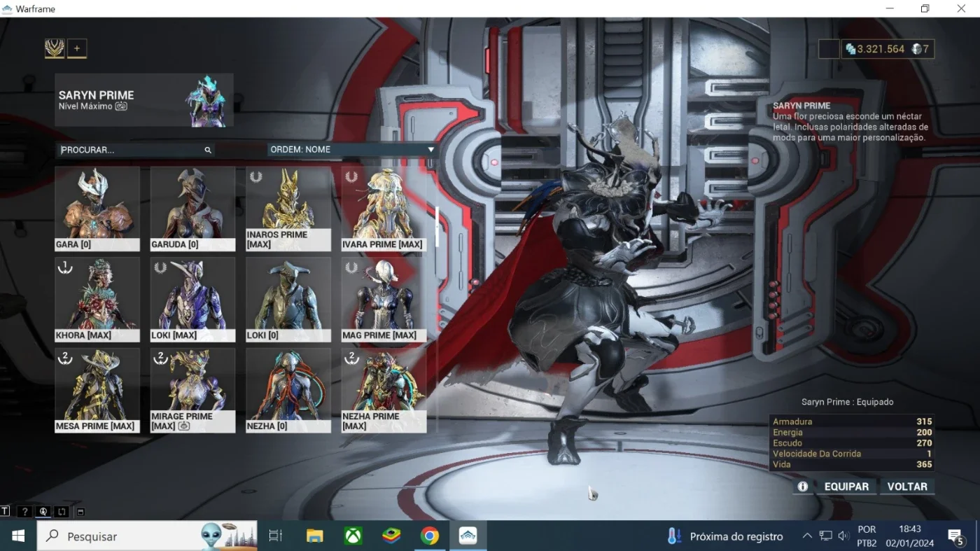Viewport: 980px width, 551px height.
Task: Select the Khora [MAX] warframe tile
Action: point(97,300)
